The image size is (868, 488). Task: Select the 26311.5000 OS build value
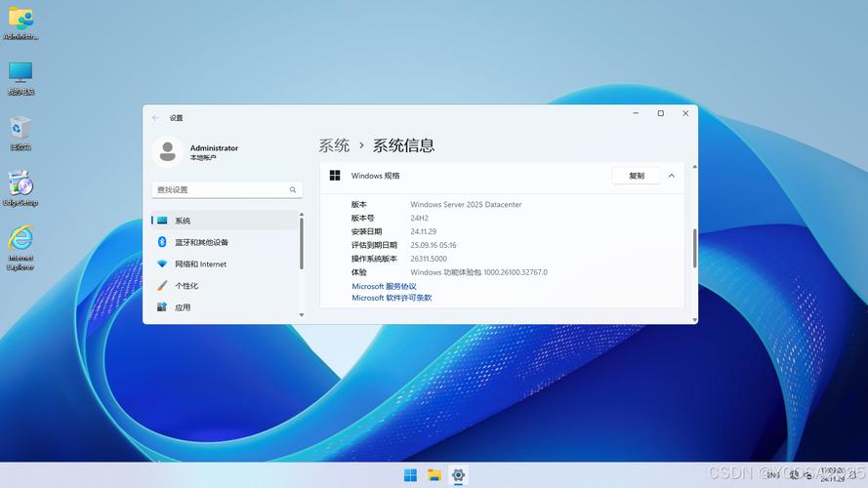[x=429, y=259]
